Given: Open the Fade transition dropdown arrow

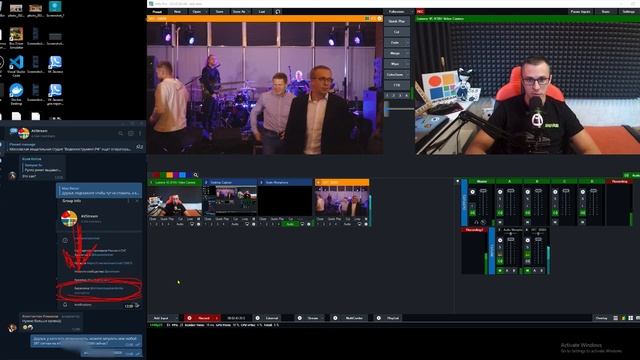Looking at the screenshot, I should [x=407, y=42].
